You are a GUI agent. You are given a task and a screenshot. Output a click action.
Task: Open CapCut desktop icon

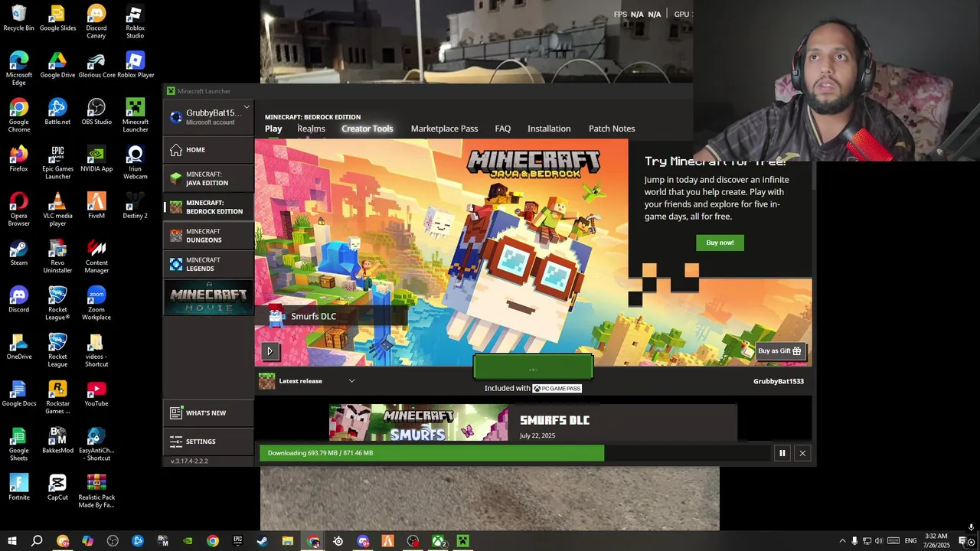57,487
